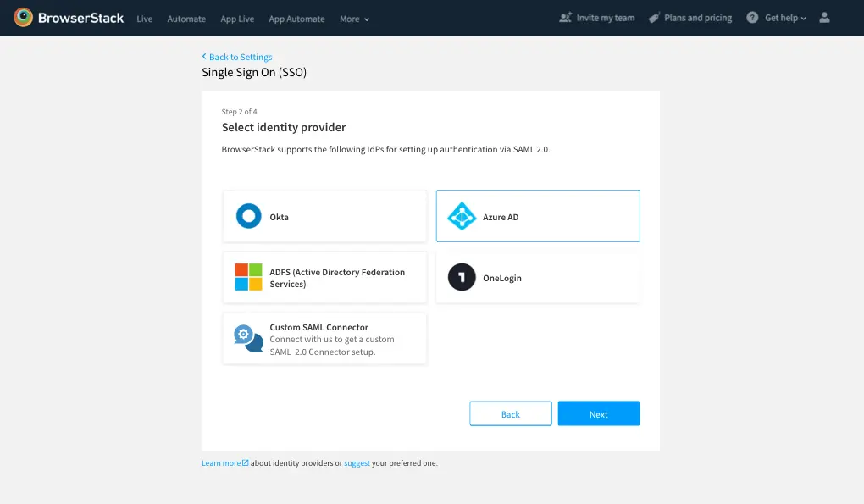Go to the Automate menu item
The width and height of the screenshot is (864, 504).
pyautogui.click(x=186, y=19)
